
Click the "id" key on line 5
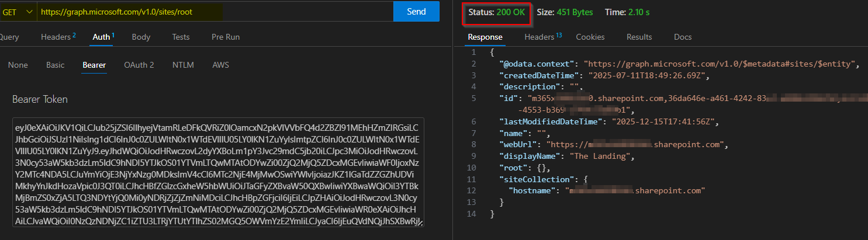tap(509, 99)
